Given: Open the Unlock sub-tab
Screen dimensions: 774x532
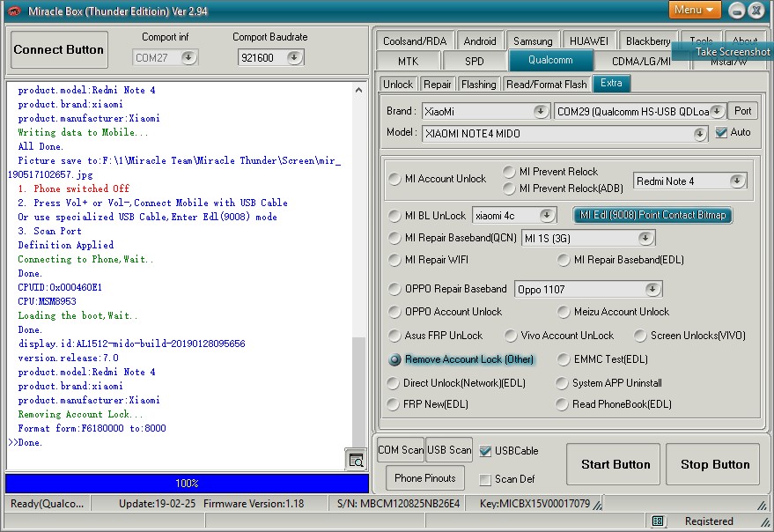Looking at the screenshot, I should click(x=398, y=85).
